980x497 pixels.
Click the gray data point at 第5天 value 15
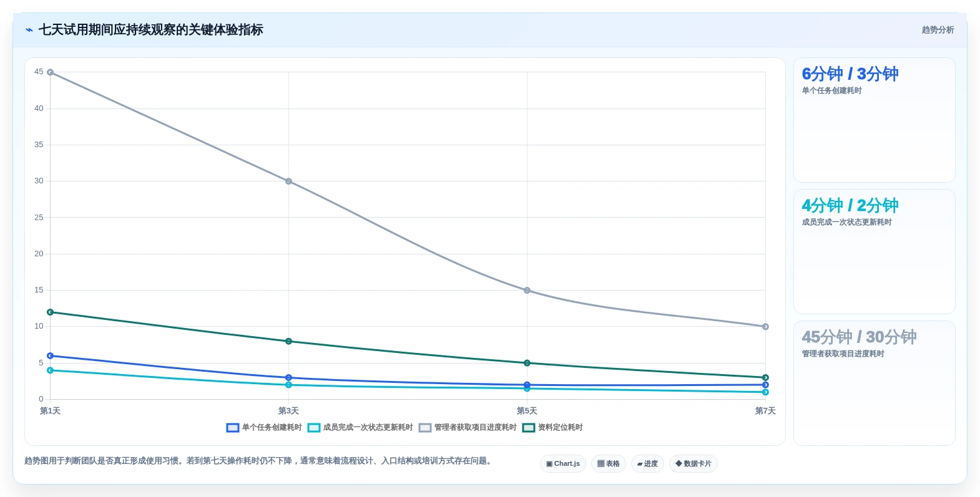point(527,291)
